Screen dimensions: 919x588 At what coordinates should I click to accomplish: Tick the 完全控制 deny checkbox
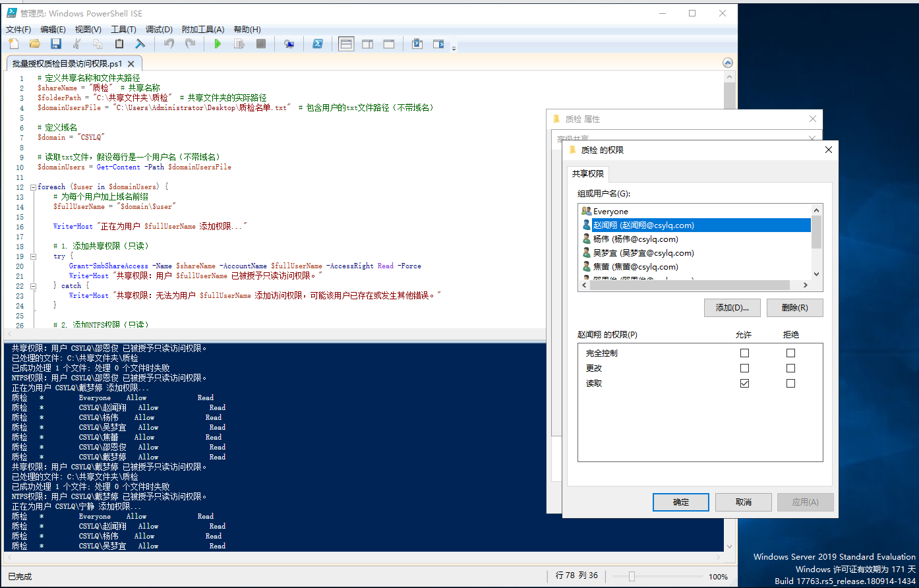click(x=790, y=353)
